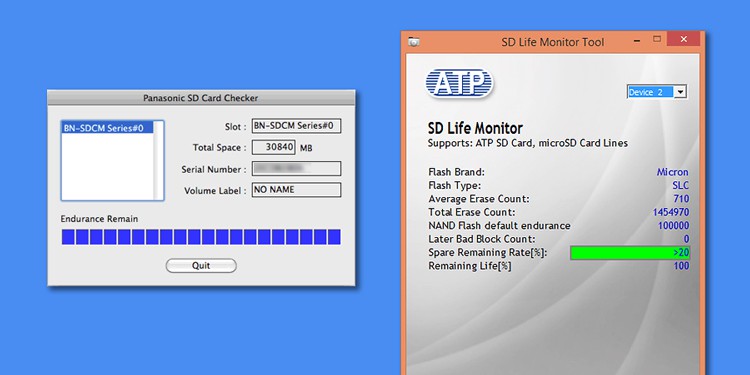Click the Average Erase Count value 710

pyautogui.click(x=681, y=199)
